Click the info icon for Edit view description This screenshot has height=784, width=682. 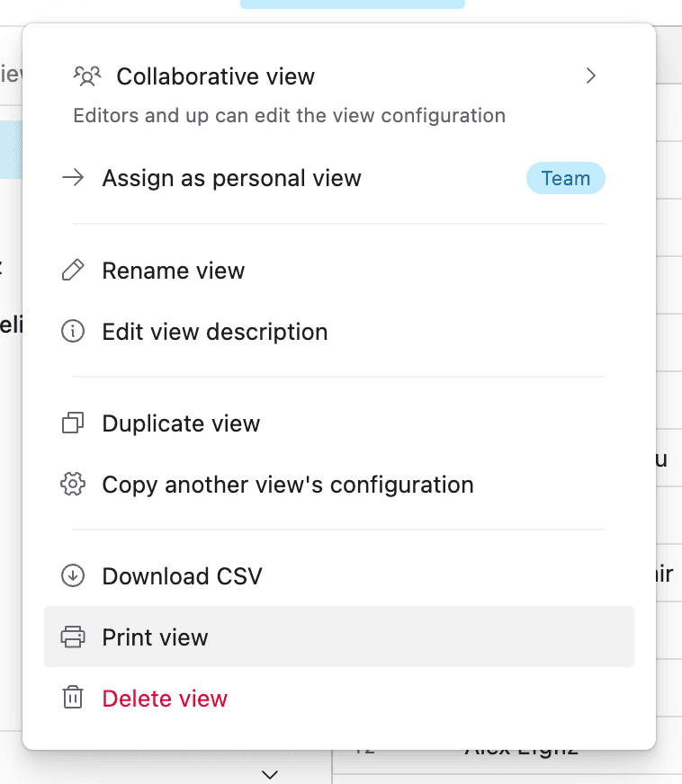(72, 332)
